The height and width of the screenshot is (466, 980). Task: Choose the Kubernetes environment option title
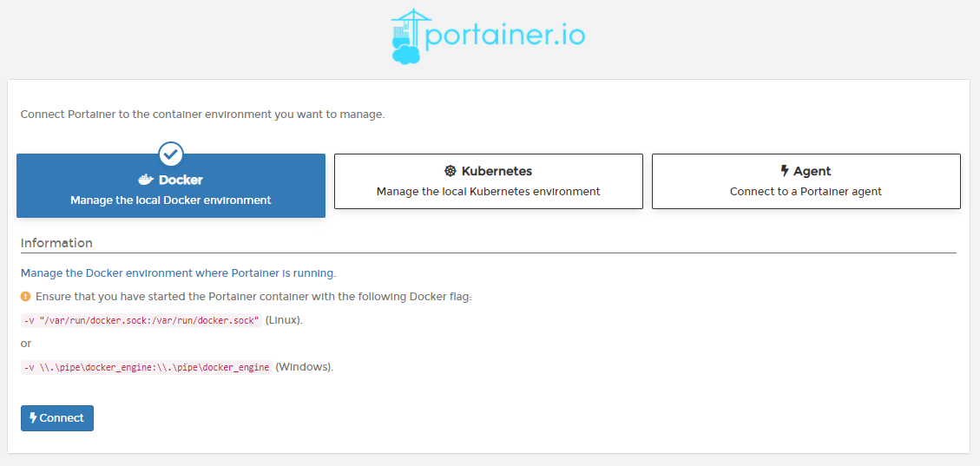pyautogui.click(x=497, y=171)
